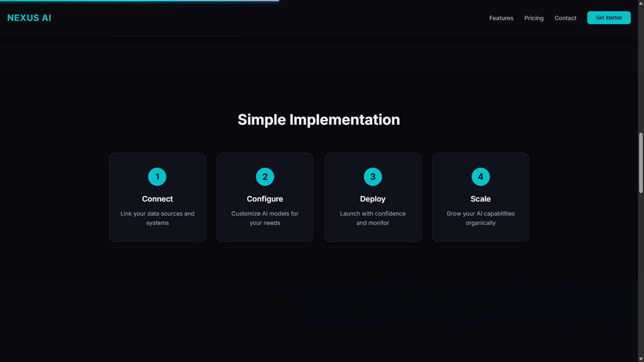Click the Scale card description text
This screenshot has height=362, width=644.
(481, 218)
